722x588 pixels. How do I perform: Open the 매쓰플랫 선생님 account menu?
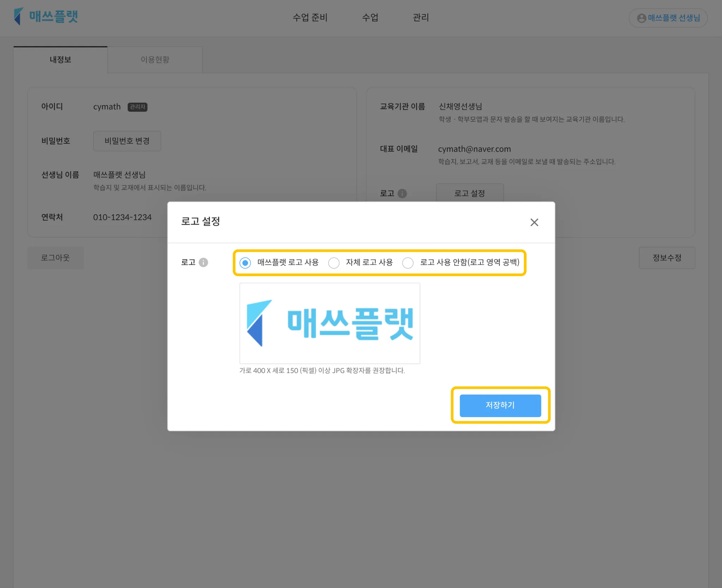[x=673, y=18]
